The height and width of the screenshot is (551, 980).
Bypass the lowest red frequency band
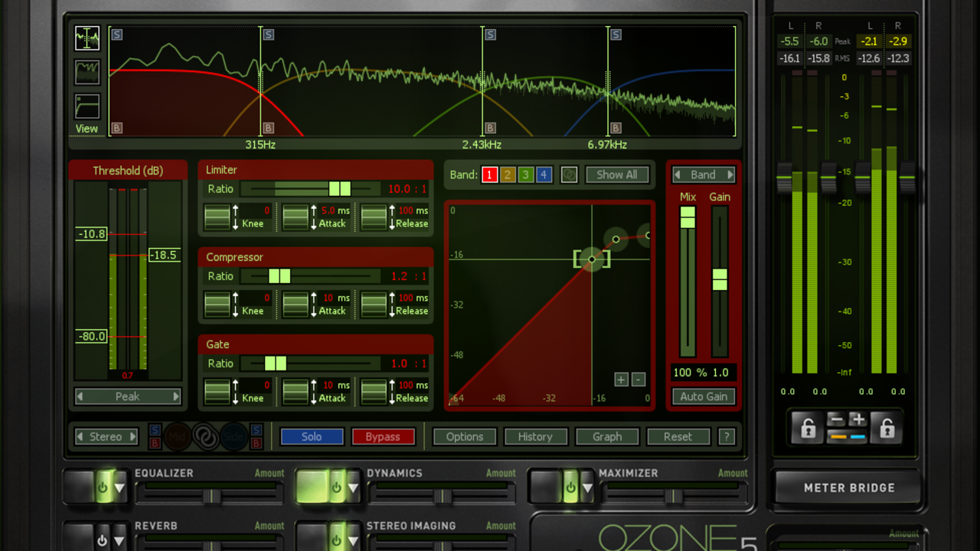117,128
